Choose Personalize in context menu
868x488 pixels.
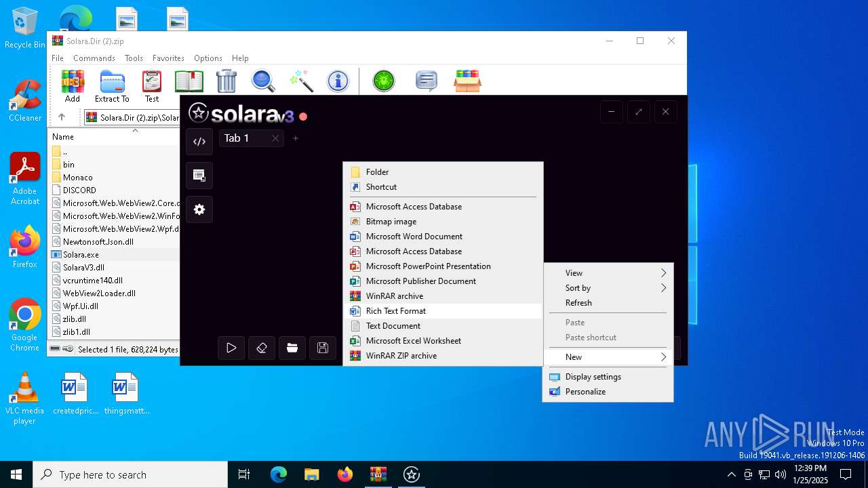pyautogui.click(x=608, y=392)
